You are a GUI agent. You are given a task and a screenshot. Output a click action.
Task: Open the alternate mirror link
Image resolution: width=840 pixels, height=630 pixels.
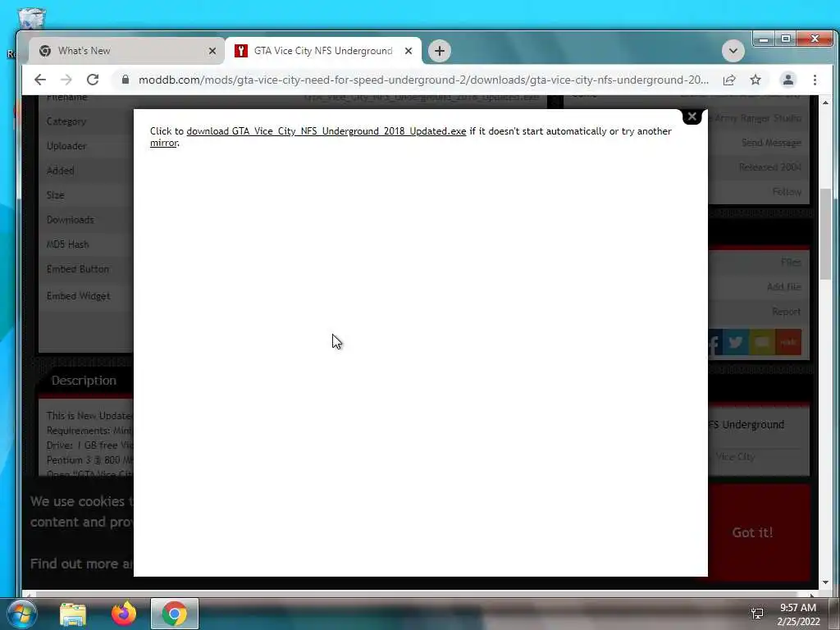pyautogui.click(x=163, y=143)
